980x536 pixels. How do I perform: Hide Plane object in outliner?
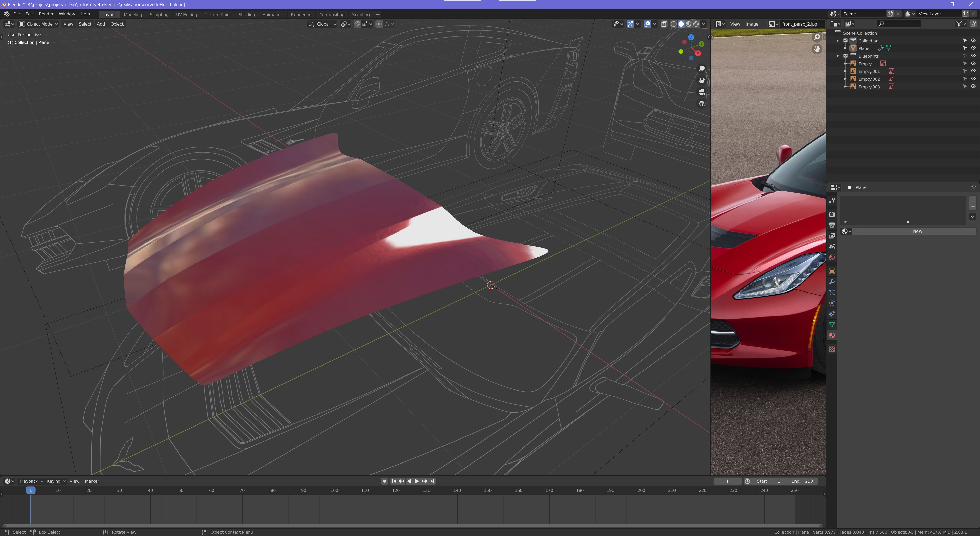(x=973, y=48)
